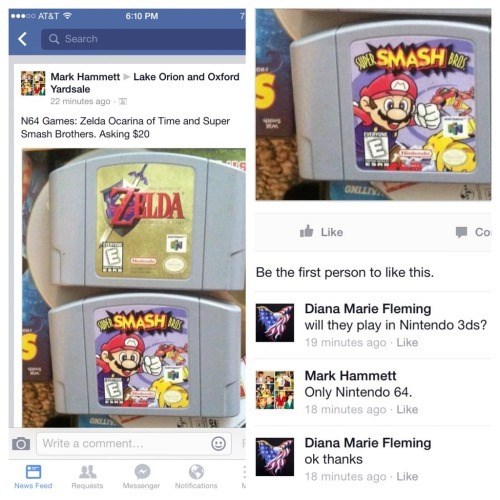Open the enlarged Super Smash Bros photo
500x500 pixels.
[x=373, y=105]
